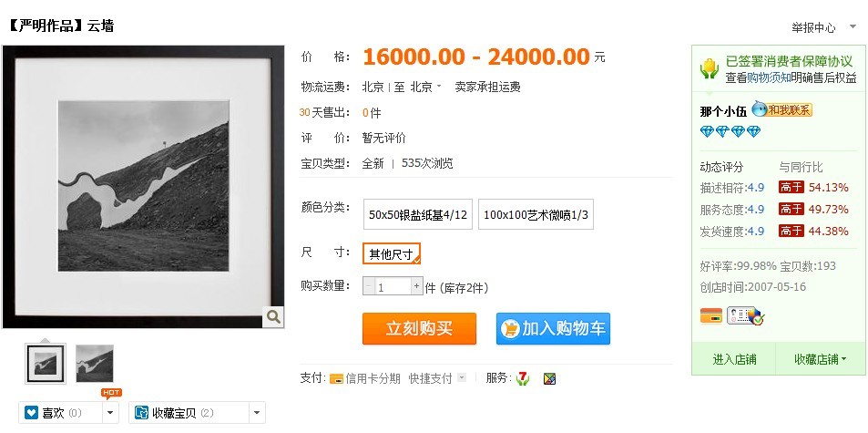868x433 pixels.
Task: Click the colorful square service icon
Action: [x=549, y=378]
